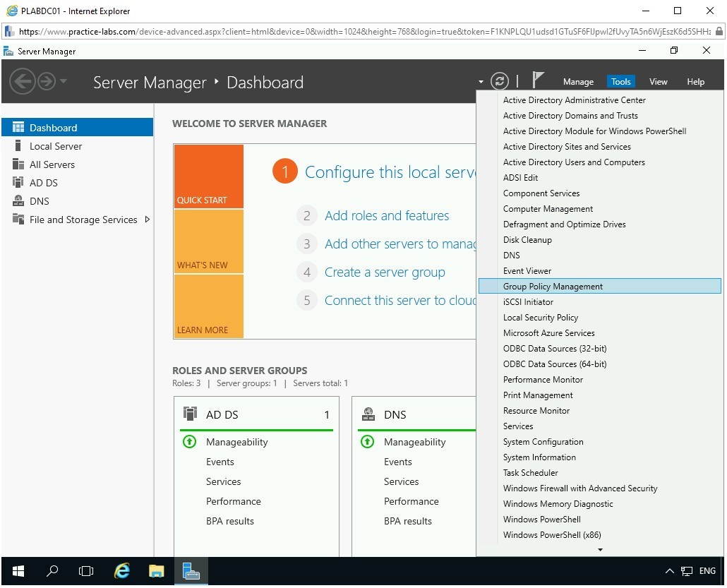Open Performance under the AD DS tile
The image size is (727, 588).
233,501
